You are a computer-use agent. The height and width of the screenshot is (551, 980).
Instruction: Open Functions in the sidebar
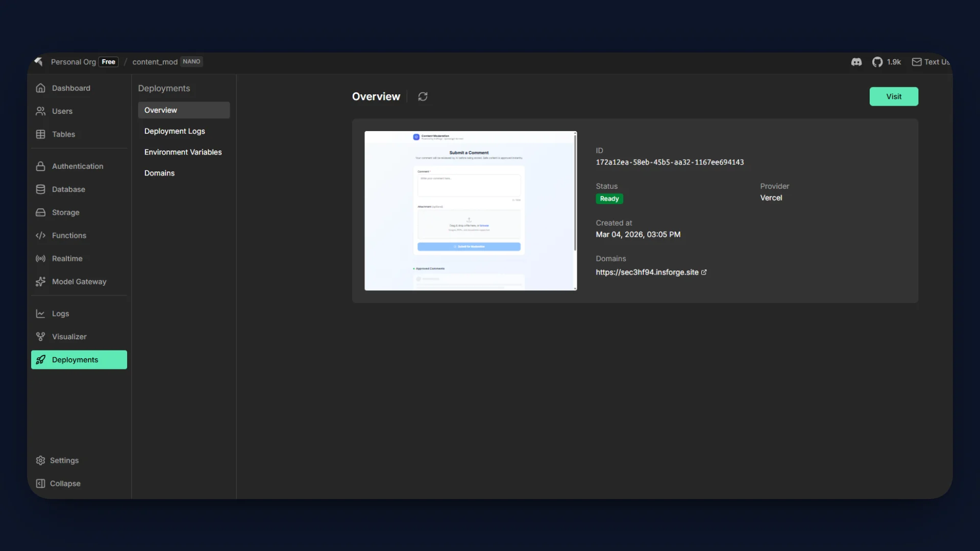69,236
